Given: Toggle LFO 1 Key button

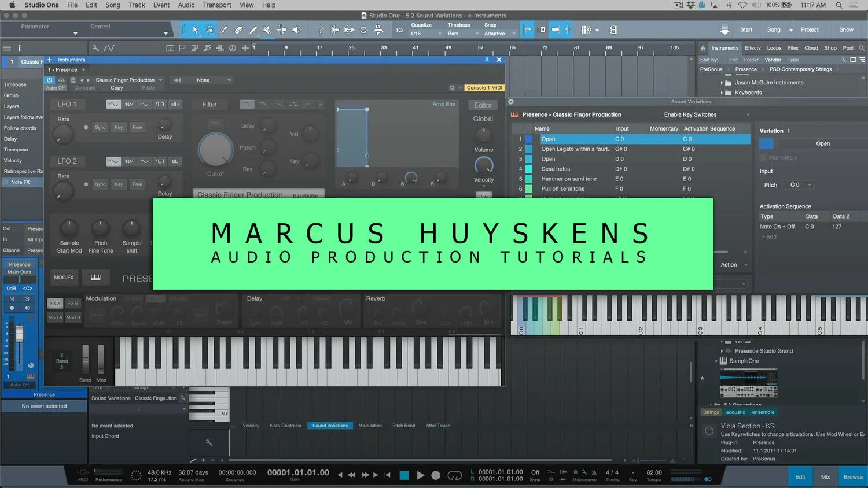Looking at the screenshot, I should (x=119, y=127).
